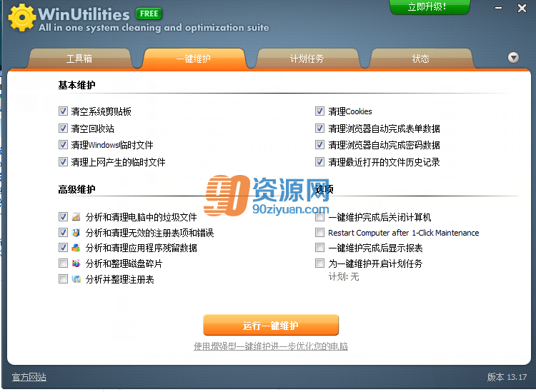Image resolution: width=536 pixels, height=392 pixels.
Task: Switch to the 状态 tab
Action: coord(421,59)
